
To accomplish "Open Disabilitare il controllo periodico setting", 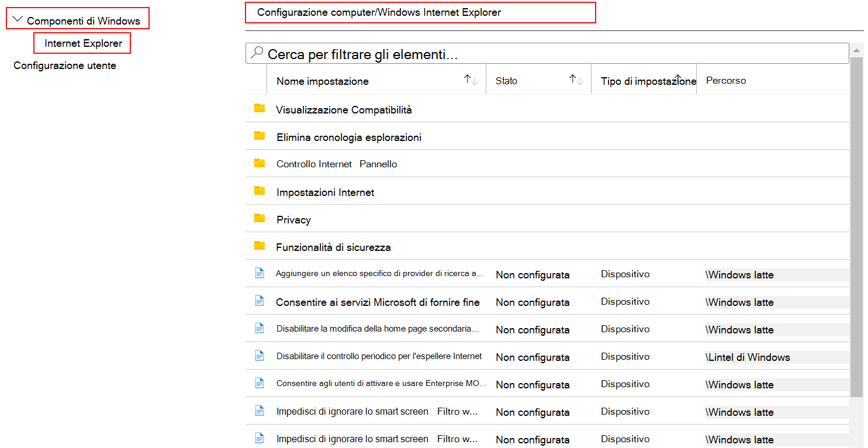I will click(x=379, y=356).
